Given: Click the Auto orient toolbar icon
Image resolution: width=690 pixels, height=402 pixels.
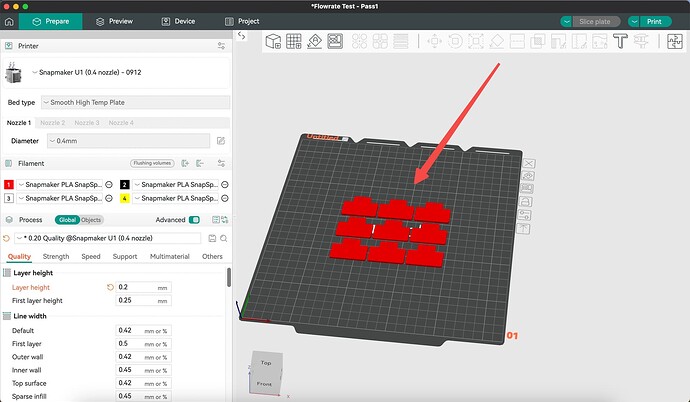Looking at the screenshot, I should (315, 41).
